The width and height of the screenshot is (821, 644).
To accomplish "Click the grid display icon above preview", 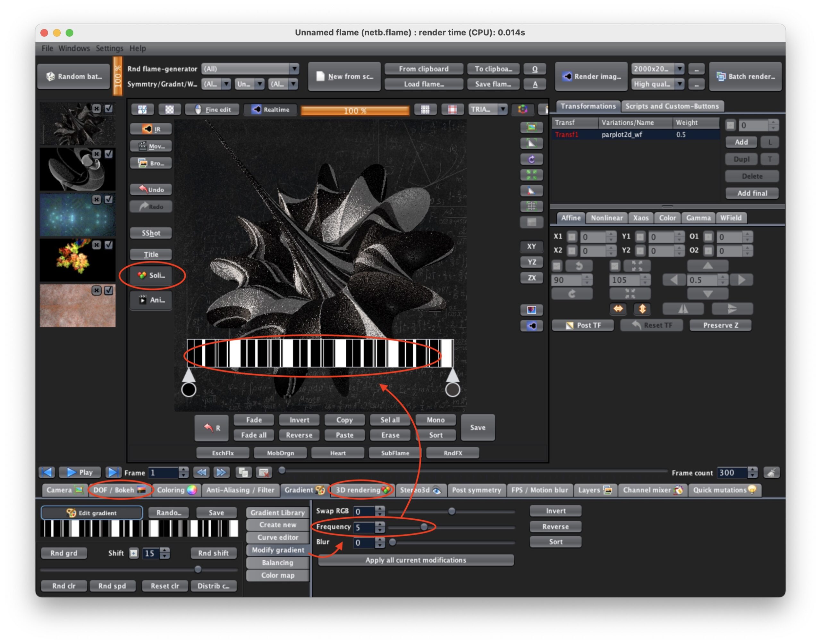I will (425, 109).
